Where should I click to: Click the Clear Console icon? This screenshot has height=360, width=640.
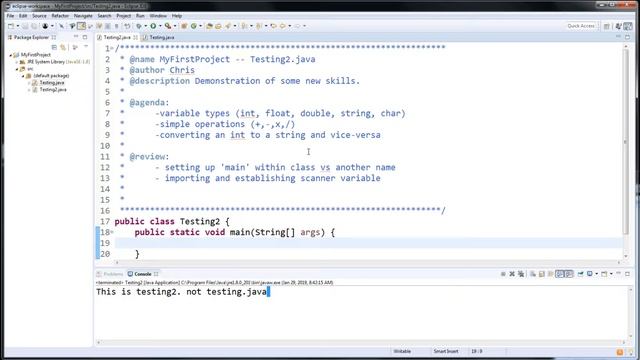[x=533, y=274]
